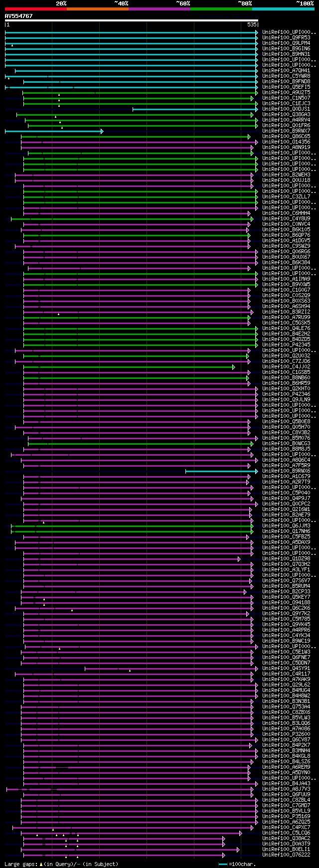Screen dimensions: 319x868
Task: Click the white query ruler bar
Action: click(131, 20)
